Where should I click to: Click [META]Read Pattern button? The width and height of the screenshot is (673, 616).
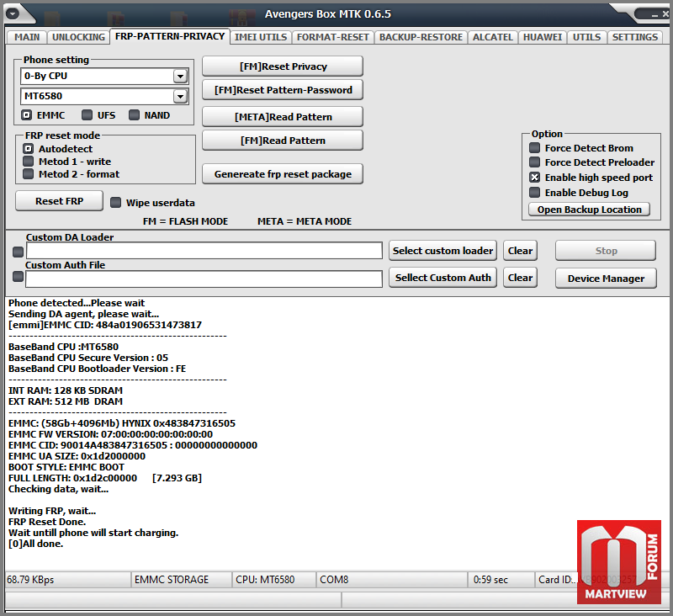tap(283, 117)
